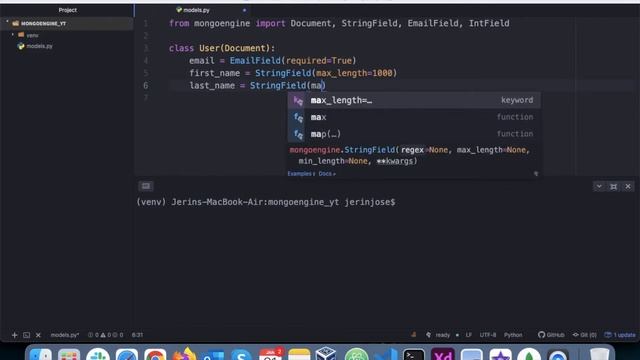Open Google Chrome from the Dock
Screen dimensions: 640x360
click(x=155, y=354)
